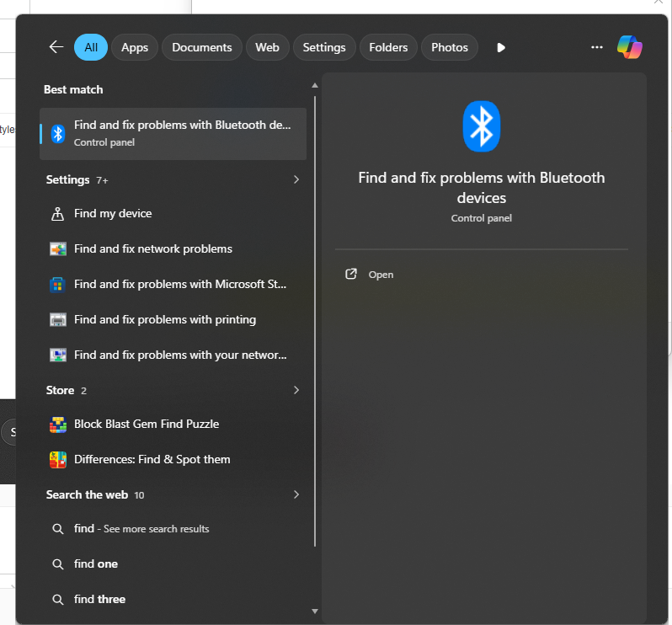Viewport: 672px width, 625px height.
Task: Expand the Store results chevron
Action: click(x=296, y=390)
